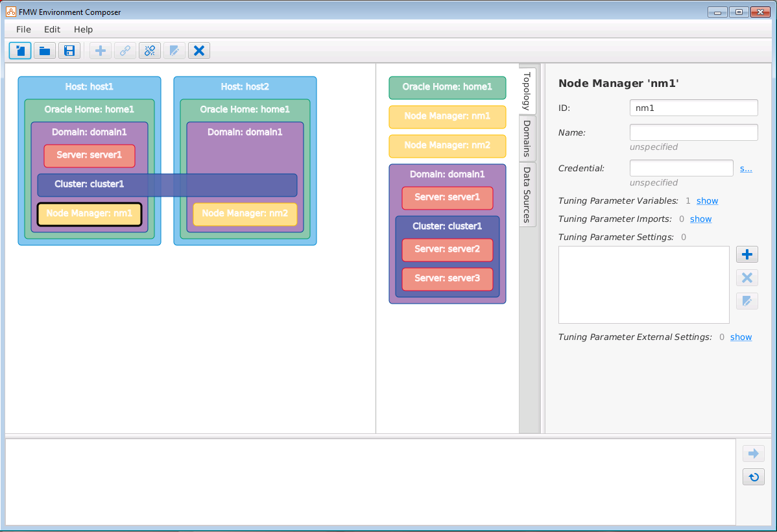This screenshot has width=777, height=532.
Task: Select Cluster: cluster1 spanning both hosts
Action: (x=167, y=185)
